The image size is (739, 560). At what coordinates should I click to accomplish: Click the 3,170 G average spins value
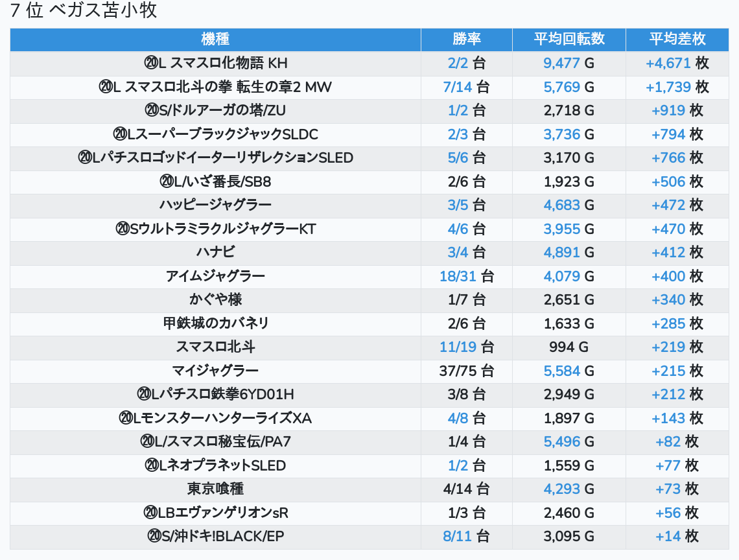[569, 157]
